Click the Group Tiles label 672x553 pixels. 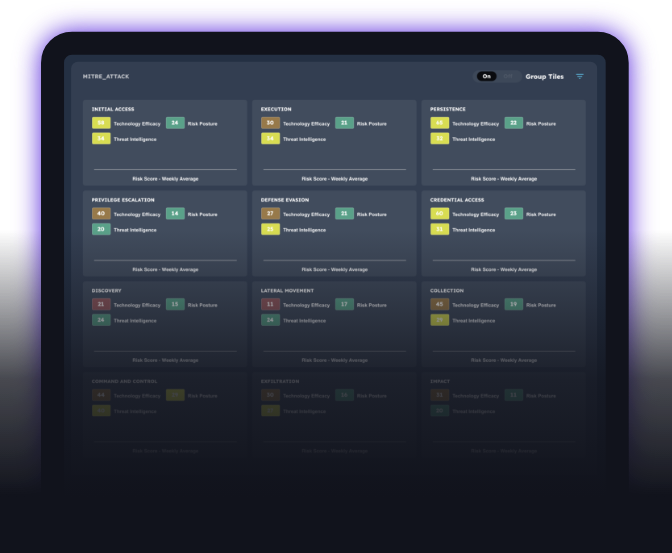coord(544,76)
